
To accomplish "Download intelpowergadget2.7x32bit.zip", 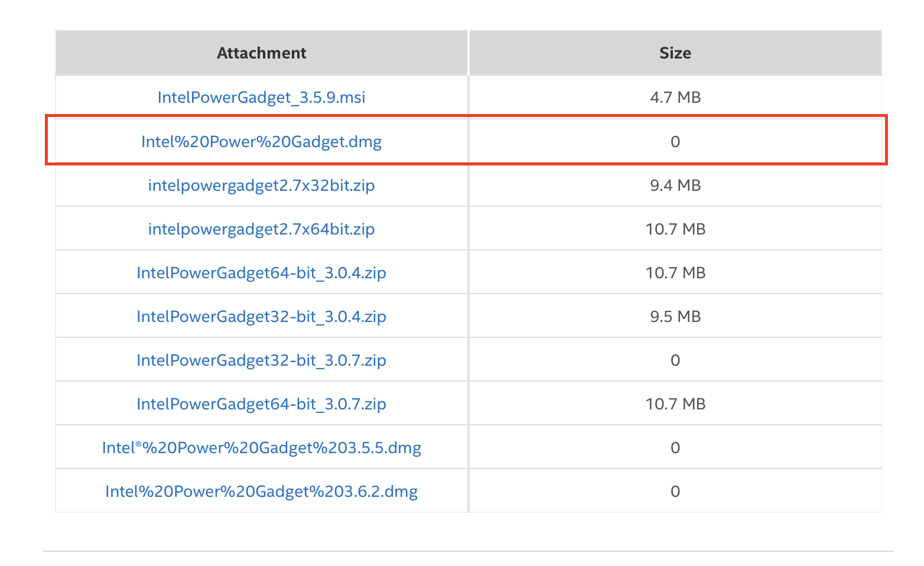I will pos(261,186).
